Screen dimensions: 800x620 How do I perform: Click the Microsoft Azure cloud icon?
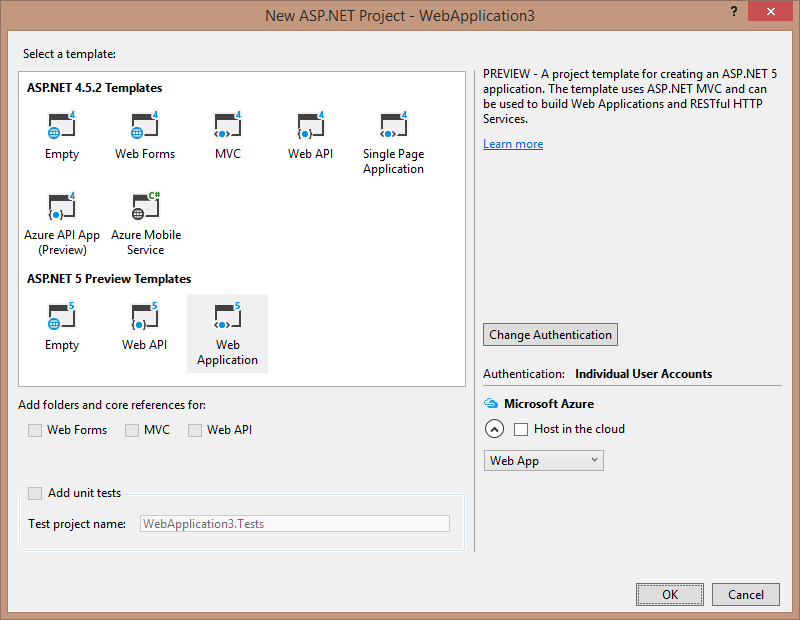pyautogui.click(x=491, y=404)
